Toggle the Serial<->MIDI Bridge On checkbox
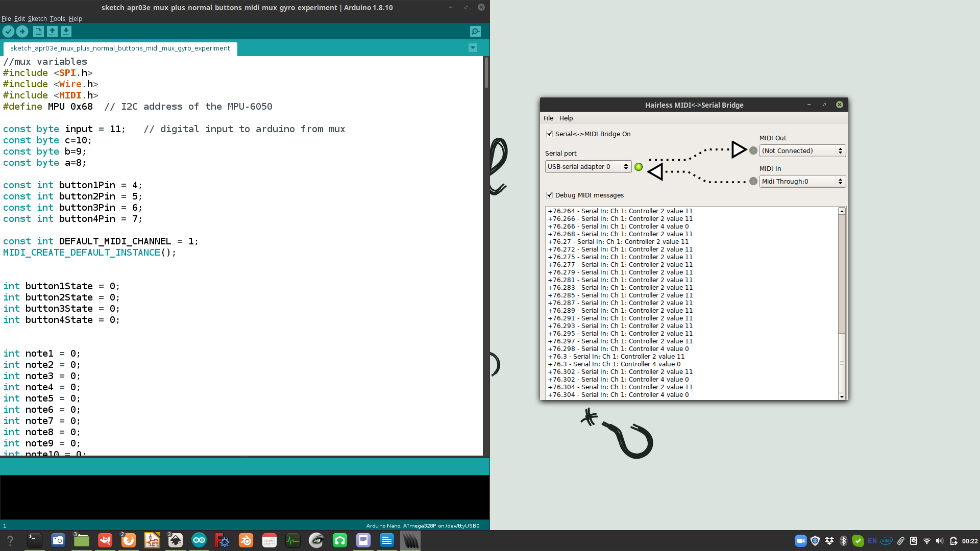Viewport: 980px width, 551px height. coord(549,134)
